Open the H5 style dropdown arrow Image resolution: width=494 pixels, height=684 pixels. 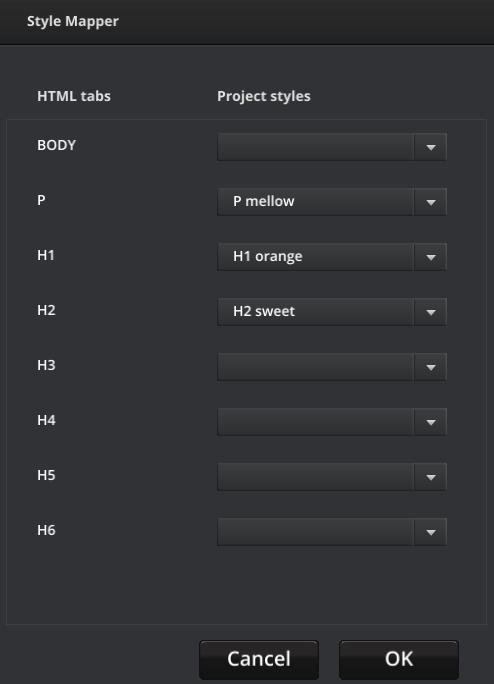[x=430, y=477]
